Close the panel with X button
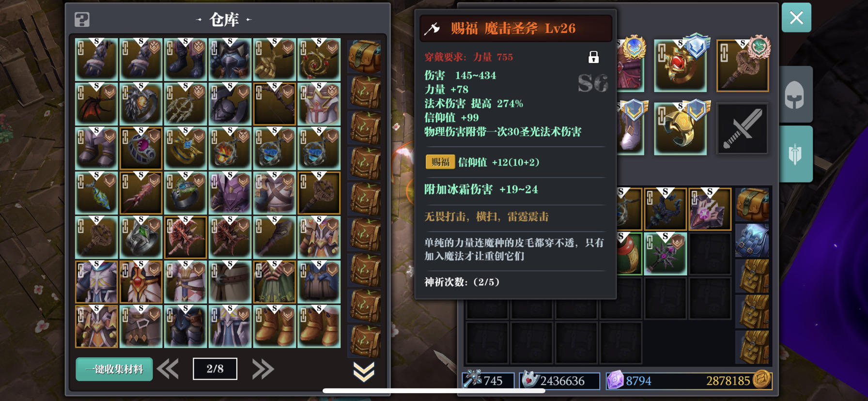Image resolution: width=868 pixels, height=401 pixels. click(x=796, y=18)
